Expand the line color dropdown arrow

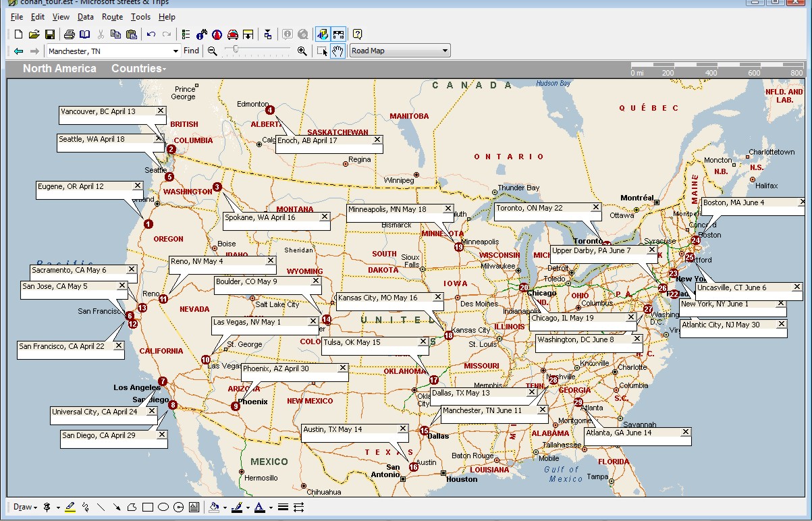point(248,508)
